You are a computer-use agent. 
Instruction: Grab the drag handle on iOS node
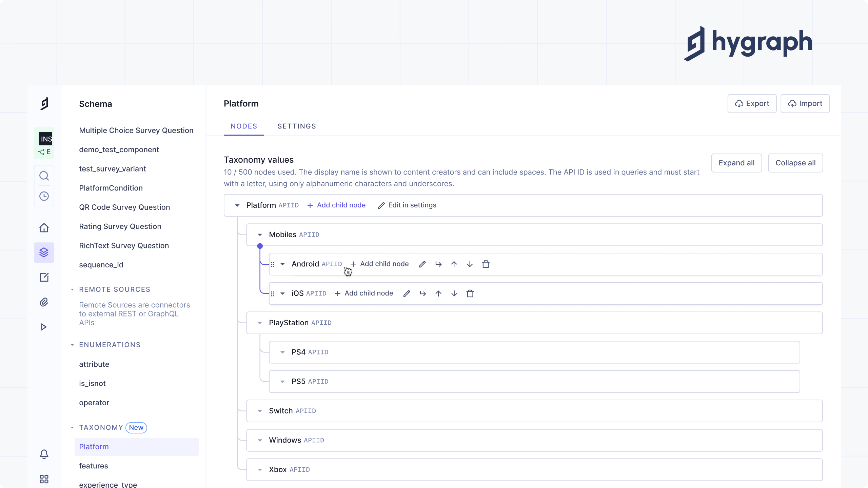[x=272, y=293]
